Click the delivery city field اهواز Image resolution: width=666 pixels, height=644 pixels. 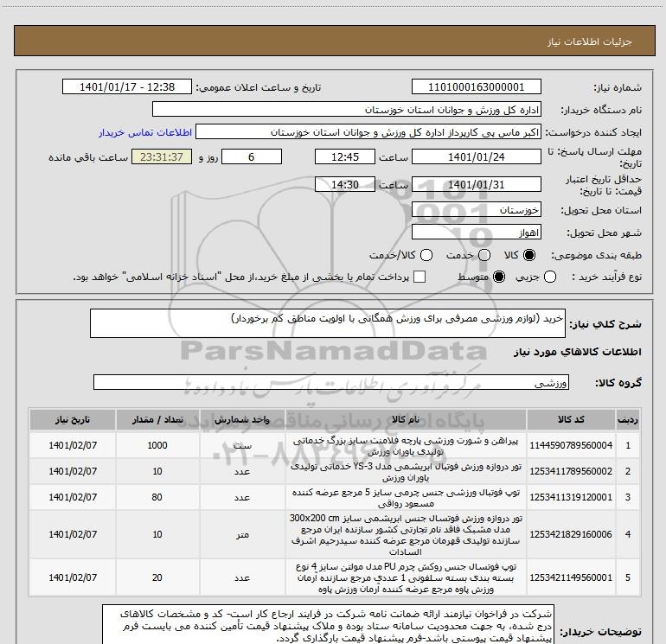(x=476, y=233)
